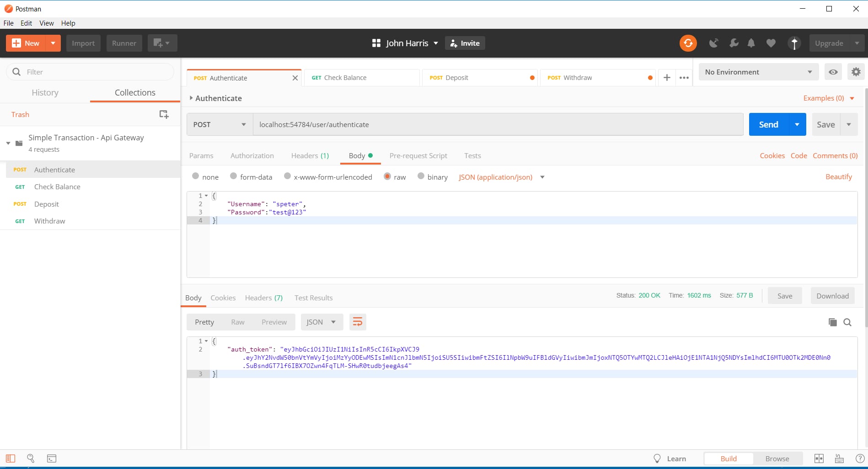Toggle wrap lines icon in response

click(358, 322)
